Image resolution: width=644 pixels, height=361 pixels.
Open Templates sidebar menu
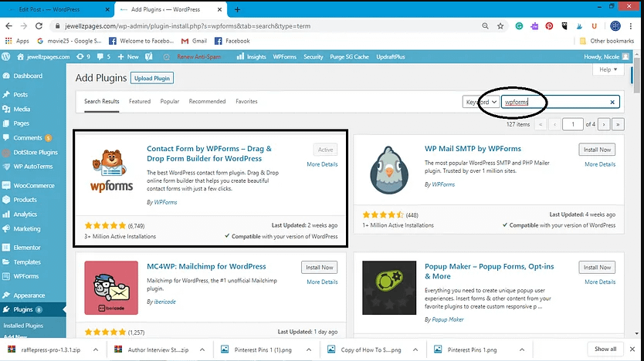pyautogui.click(x=27, y=262)
